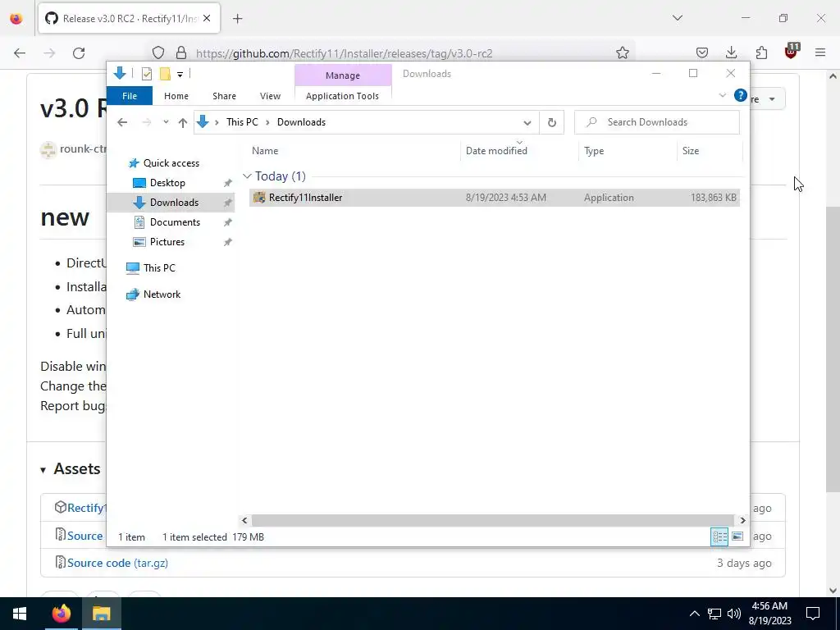Open the notification center icon
Image resolution: width=840 pixels, height=630 pixels.
pos(813,614)
